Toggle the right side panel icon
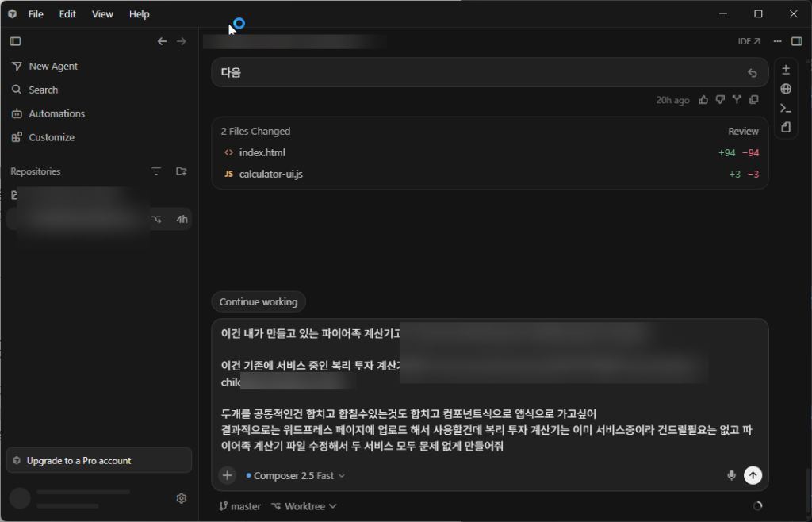Image resolution: width=812 pixels, height=522 pixels. click(x=797, y=41)
